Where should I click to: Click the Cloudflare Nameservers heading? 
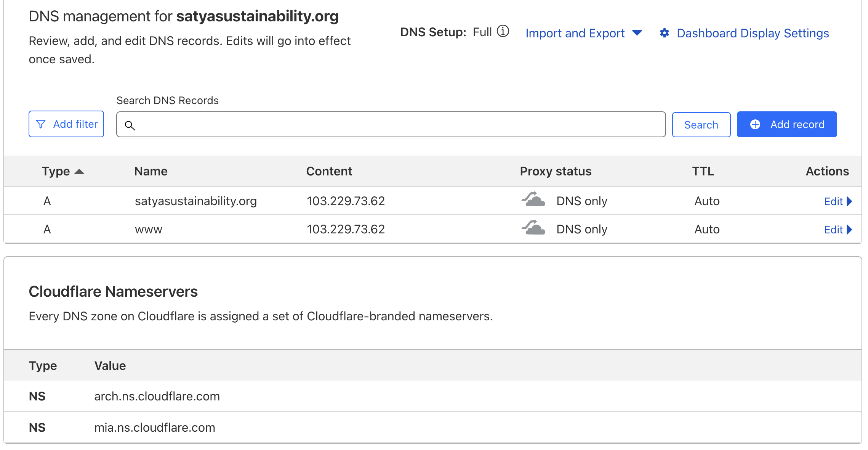click(x=113, y=292)
